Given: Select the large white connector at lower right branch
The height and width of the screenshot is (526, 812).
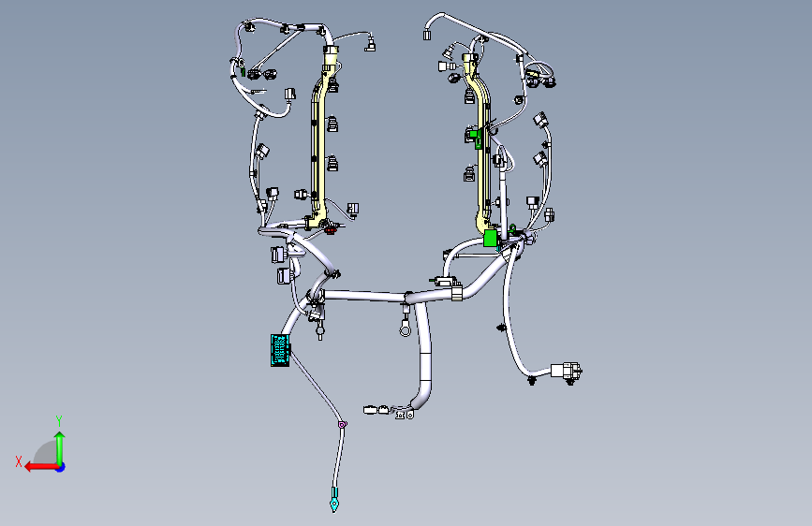Looking at the screenshot, I should point(566,372).
